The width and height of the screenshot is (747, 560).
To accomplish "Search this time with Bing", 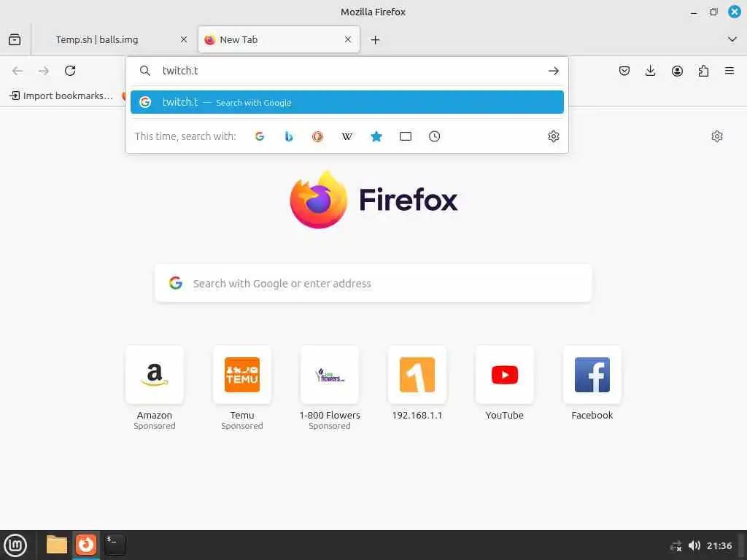I will [x=289, y=136].
